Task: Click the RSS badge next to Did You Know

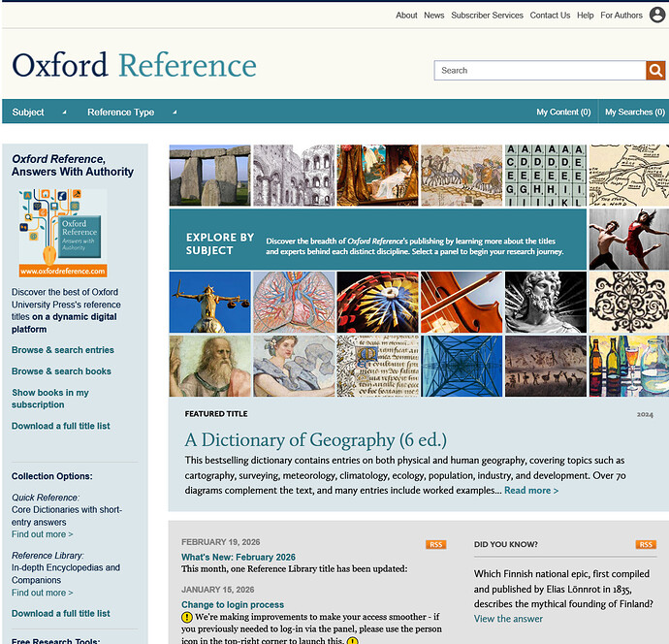Action: pyautogui.click(x=645, y=544)
